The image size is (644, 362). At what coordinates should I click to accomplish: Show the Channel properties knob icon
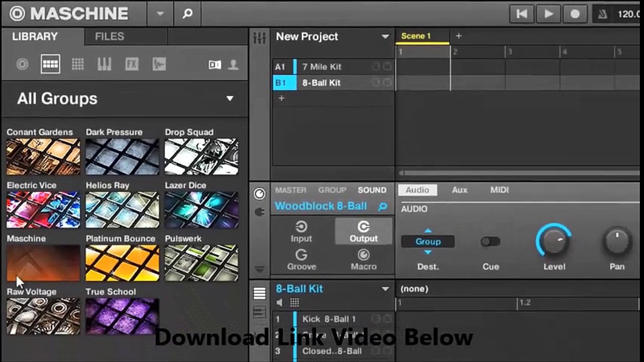(259, 194)
